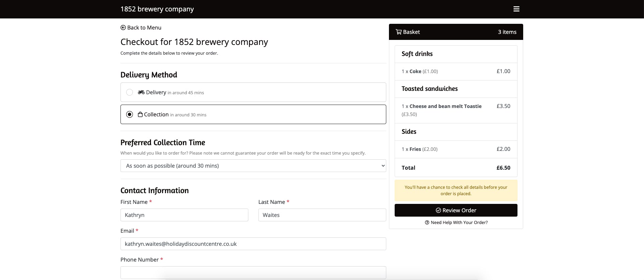Screen dimensions: 644x280
Task: Open the hamburger menu icon
Action: tap(516, 9)
